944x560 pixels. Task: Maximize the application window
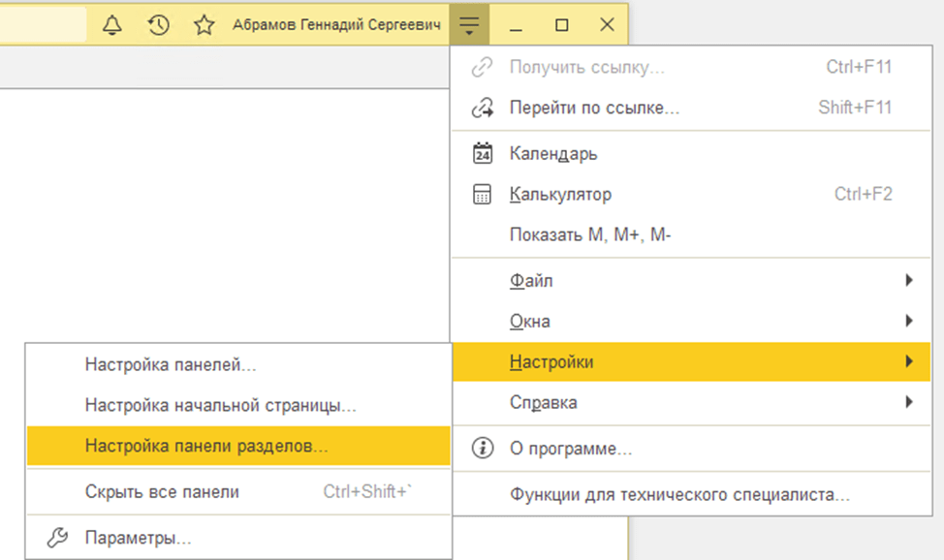(x=561, y=25)
